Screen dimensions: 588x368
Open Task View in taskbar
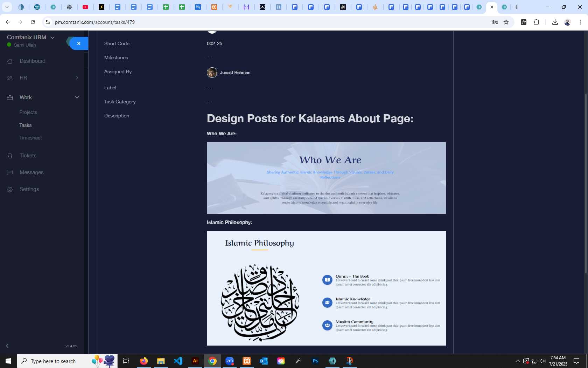point(126,361)
